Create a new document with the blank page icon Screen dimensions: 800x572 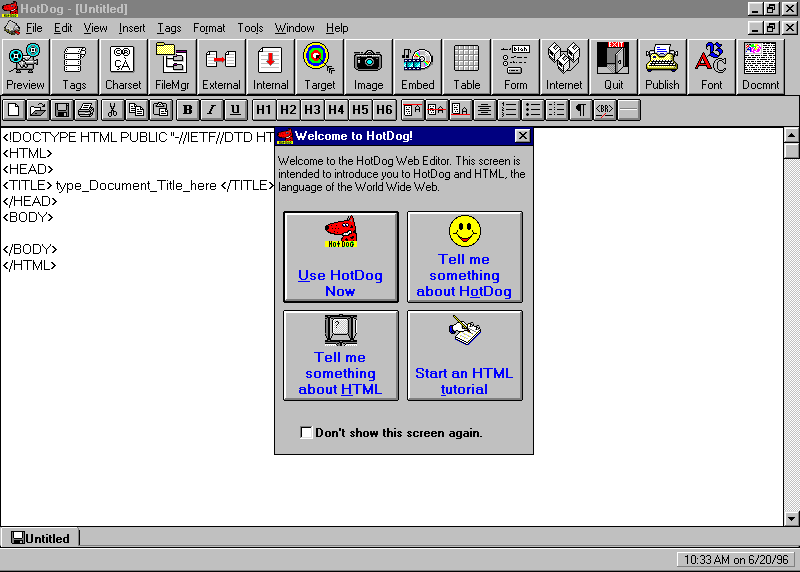[x=14, y=110]
